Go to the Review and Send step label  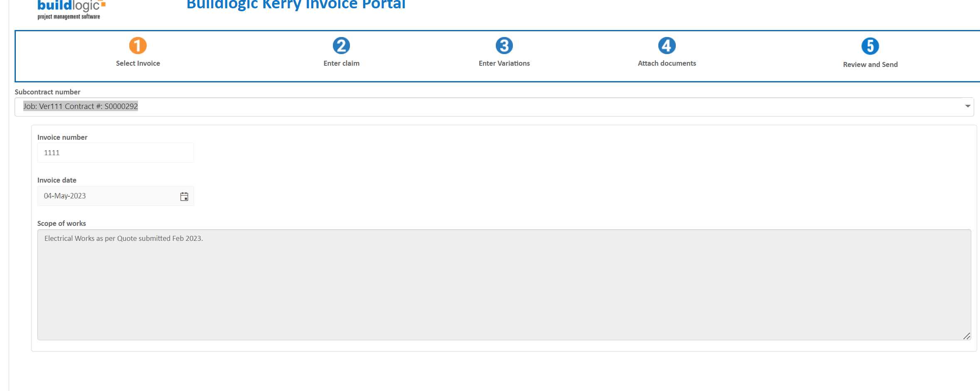coord(870,64)
